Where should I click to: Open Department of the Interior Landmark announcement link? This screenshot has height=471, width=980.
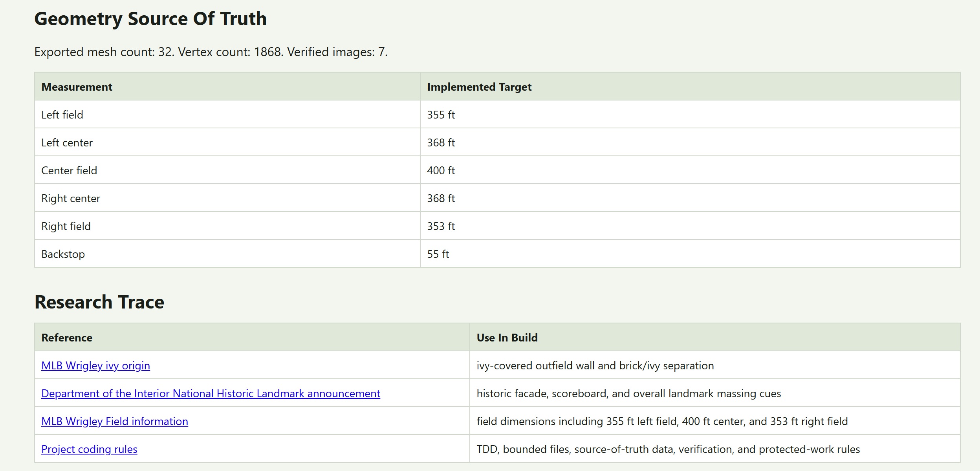tap(211, 393)
